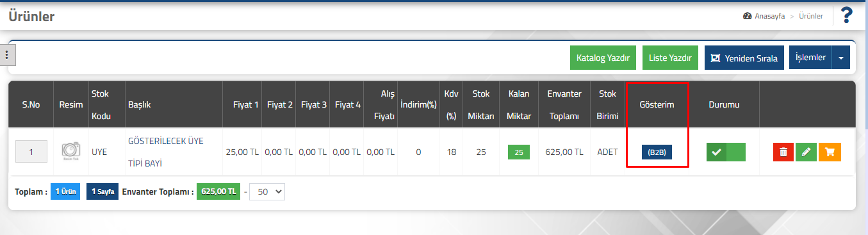
Task: Click the İşlemler button
Action: [810, 58]
